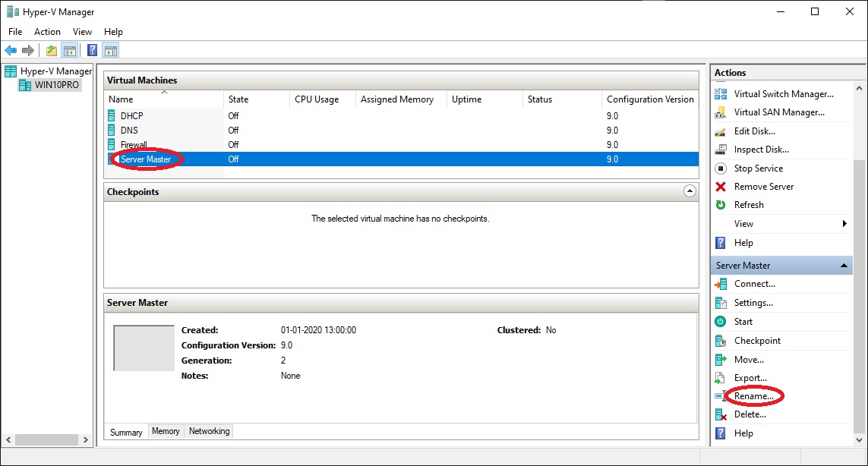
Task: Sort by the State column header
Action: [257, 99]
